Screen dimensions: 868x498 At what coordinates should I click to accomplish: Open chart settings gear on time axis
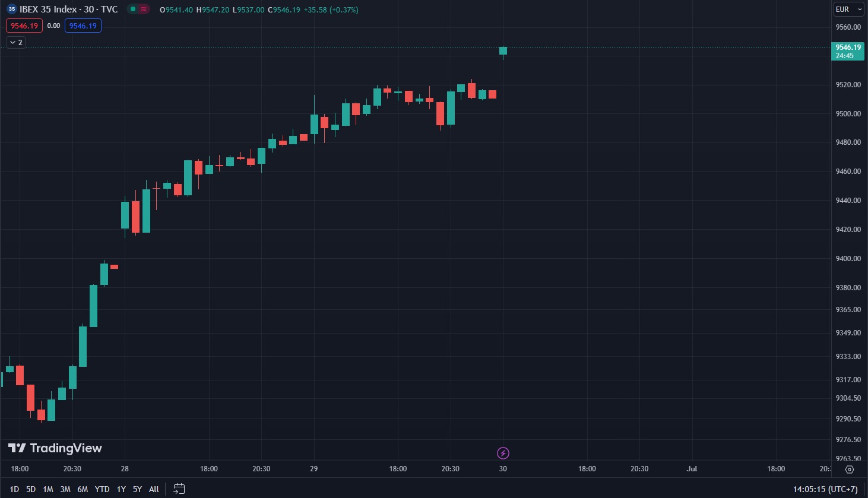pos(850,469)
